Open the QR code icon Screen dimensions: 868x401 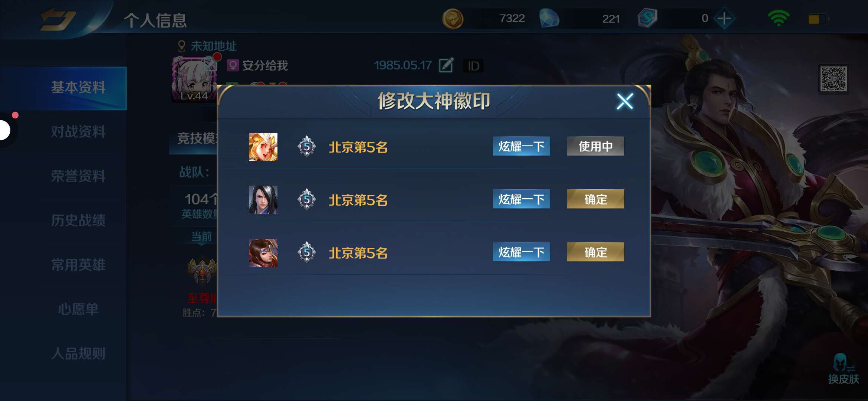tap(834, 79)
